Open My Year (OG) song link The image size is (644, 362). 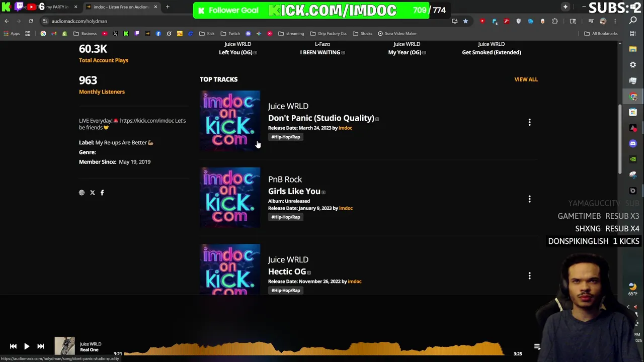click(405, 52)
